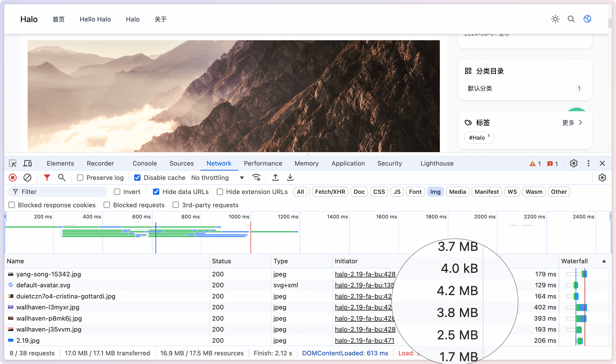Check the Blocked requests checkbox
The image size is (616, 364).
[x=107, y=205]
